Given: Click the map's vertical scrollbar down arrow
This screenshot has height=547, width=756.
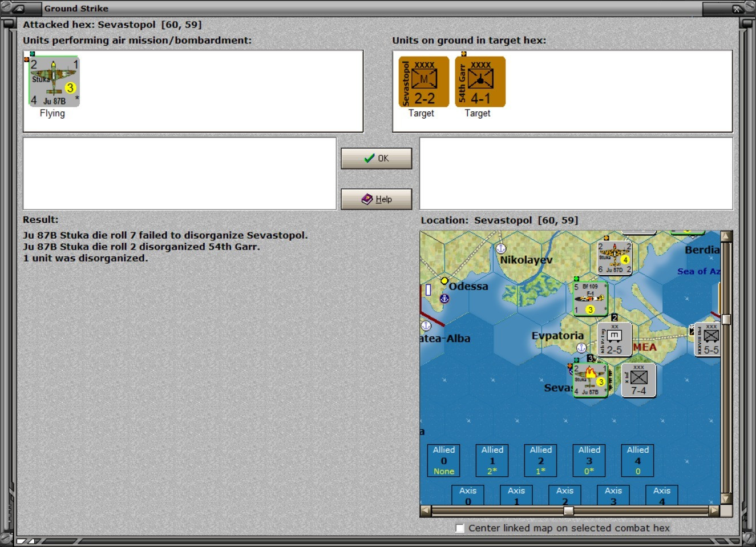Looking at the screenshot, I should pos(726,498).
